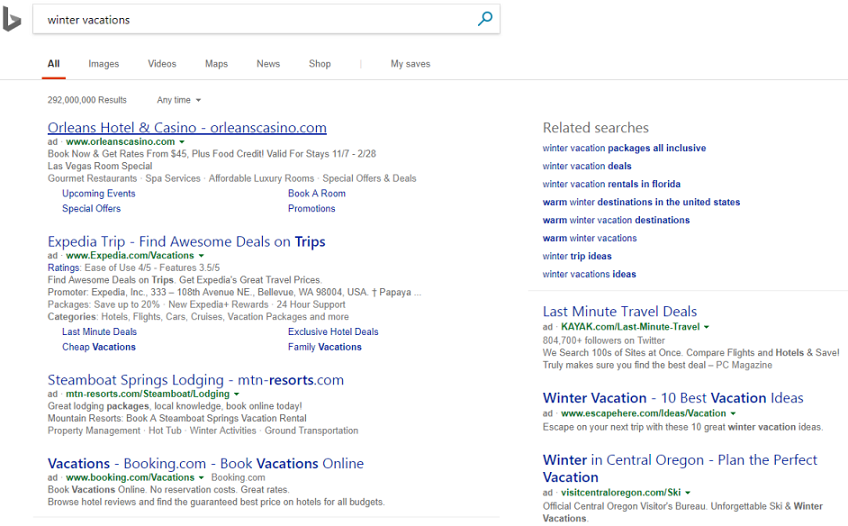The height and width of the screenshot is (526, 848).
Task: Open Steamboat Springs Lodging ad title
Action: [196, 380]
